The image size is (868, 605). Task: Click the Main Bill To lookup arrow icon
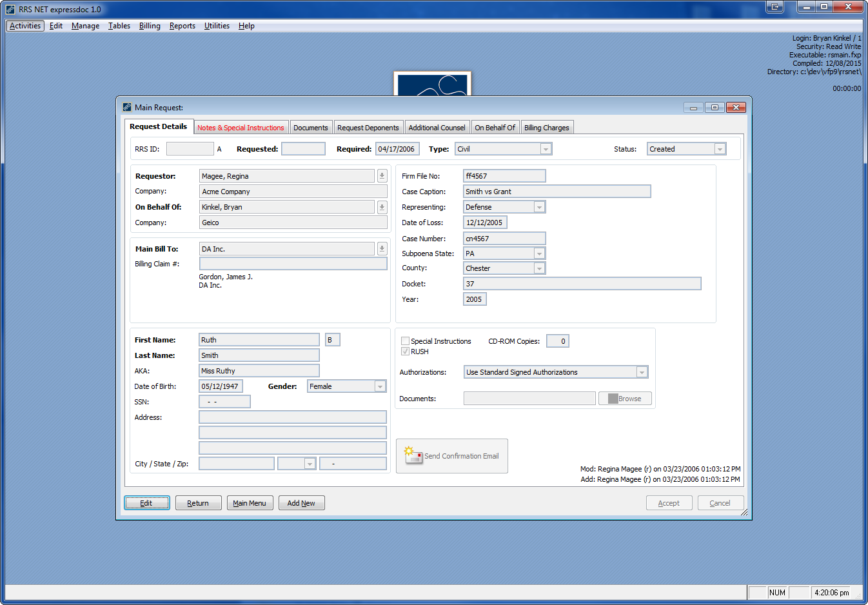click(x=382, y=249)
